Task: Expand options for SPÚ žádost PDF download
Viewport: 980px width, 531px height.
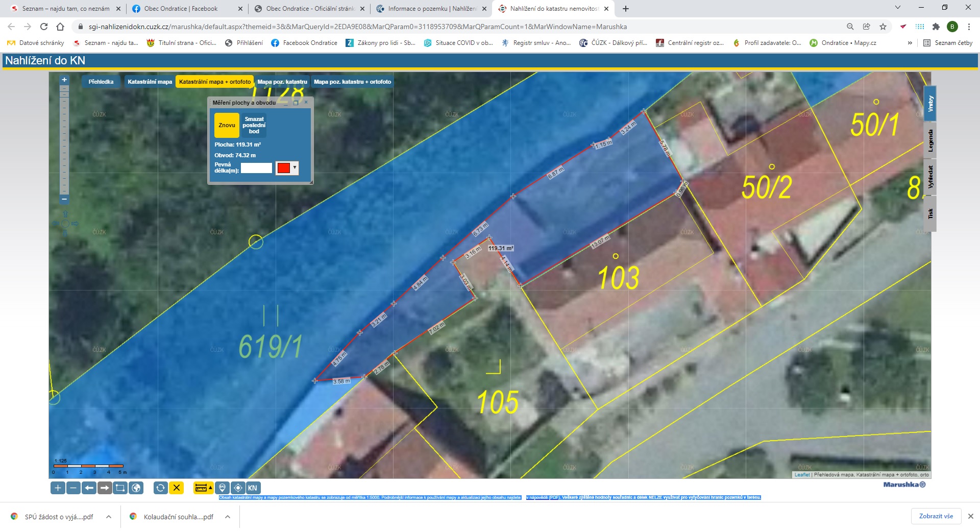Action: pos(109,517)
